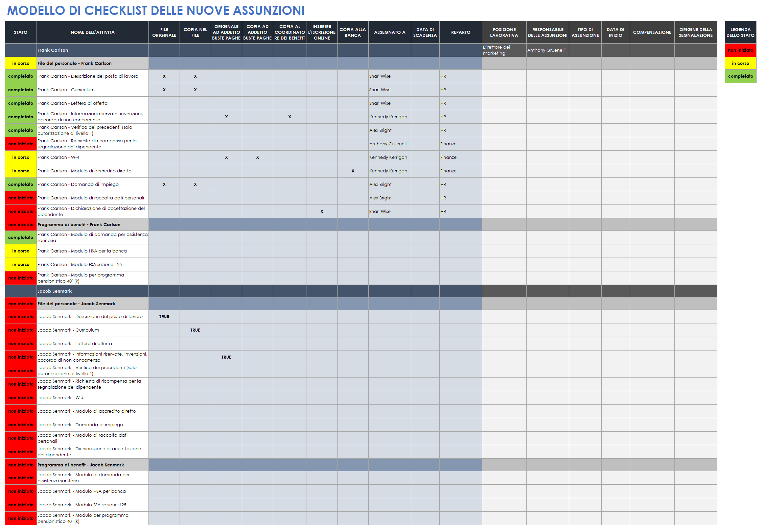Select status of Frank Carlson assistenza sanitaria
The width and height of the screenshot is (763, 532).
21,237
